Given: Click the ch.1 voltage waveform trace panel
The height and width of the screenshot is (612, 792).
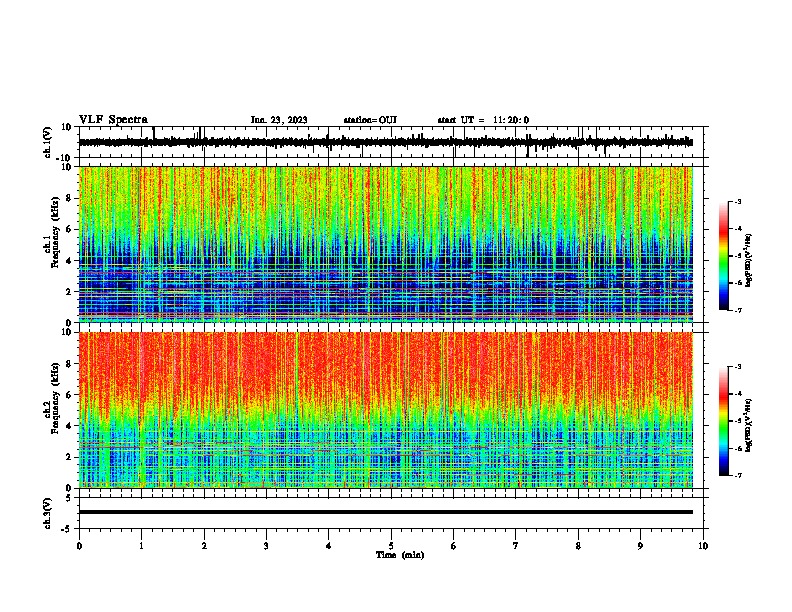Looking at the screenshot, I should [x=390, y=142].
